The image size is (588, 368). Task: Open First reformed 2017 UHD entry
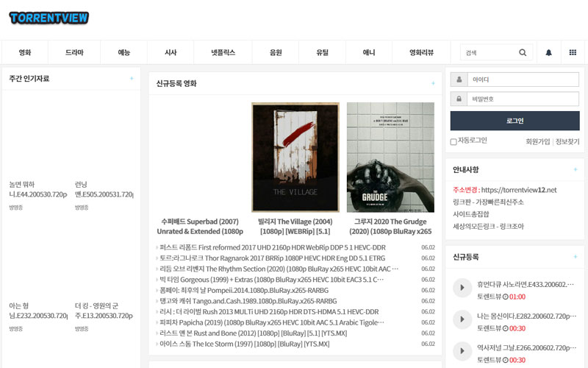coord(273,247)
